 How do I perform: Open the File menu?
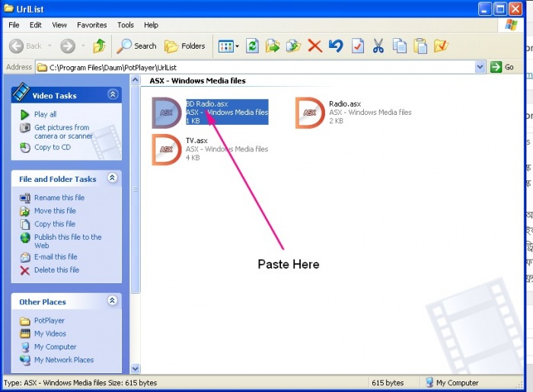[x=14, y=25]
